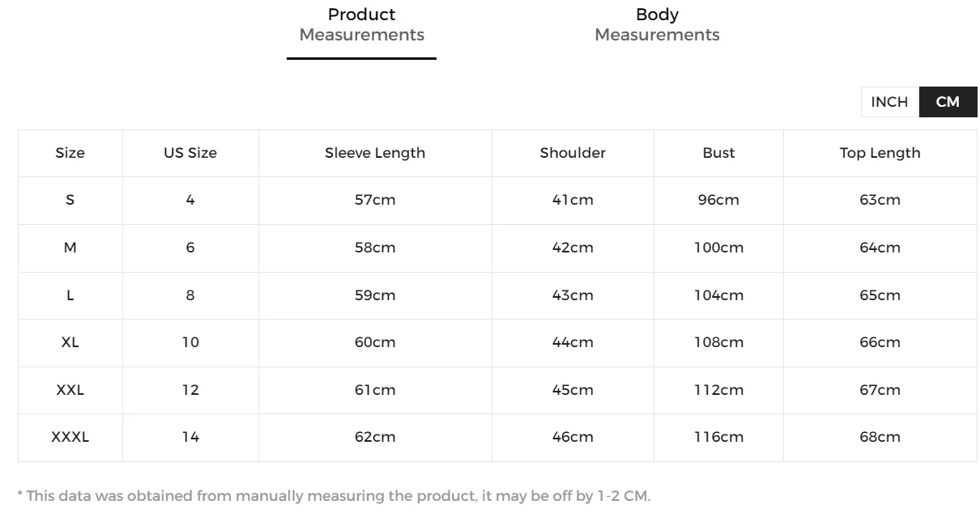Click the Size column header

70,153
